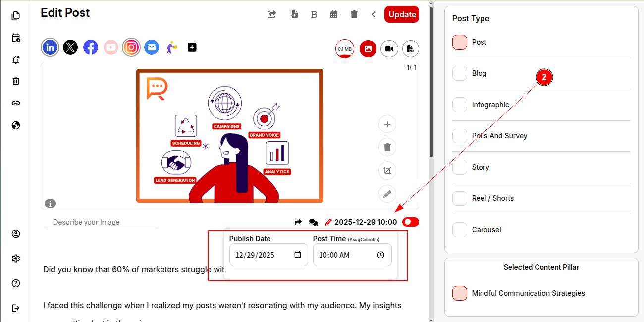Open settings gear in left sidebar

coord(16,258)
